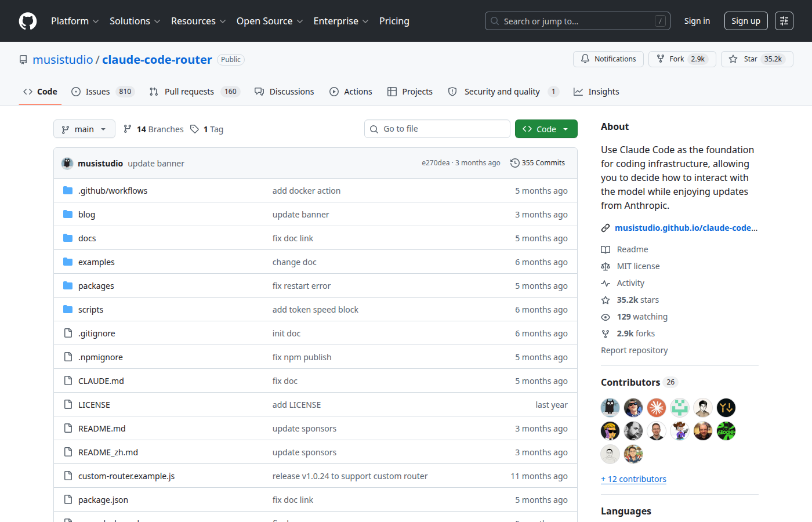Open the examples folder icon
This screenshot has width=812, height=522.
[x=68, y=262]
